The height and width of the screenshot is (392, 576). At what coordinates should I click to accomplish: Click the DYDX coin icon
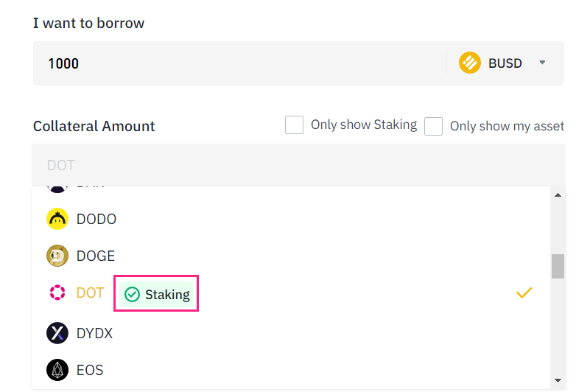[x=57, y=333]
